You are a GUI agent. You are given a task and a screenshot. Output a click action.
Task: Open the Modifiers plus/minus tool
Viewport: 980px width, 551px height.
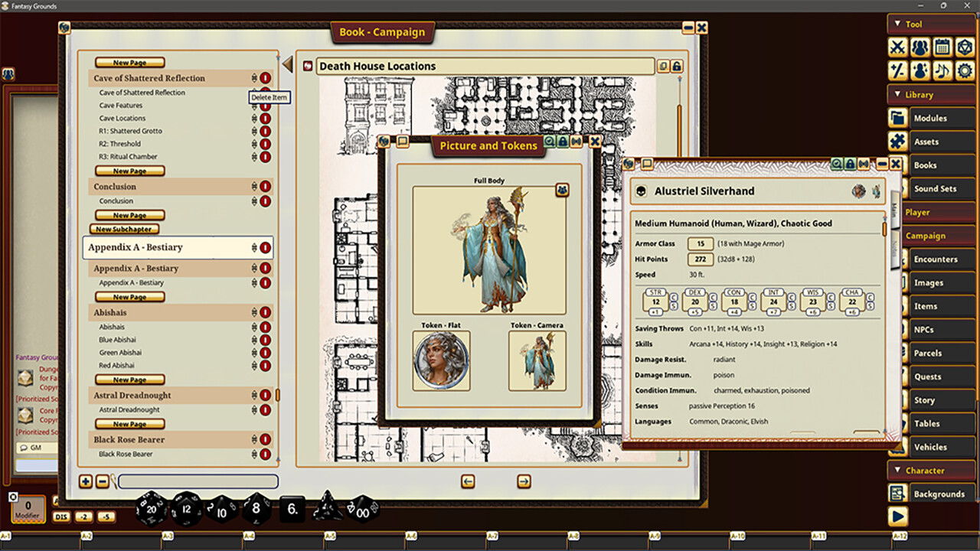(897, 70)
